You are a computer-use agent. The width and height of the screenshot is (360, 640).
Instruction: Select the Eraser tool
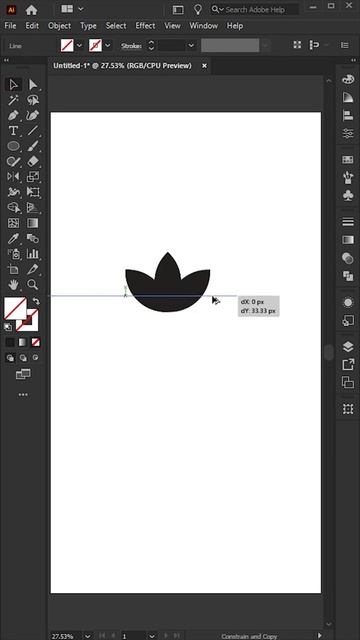(33, 161)
